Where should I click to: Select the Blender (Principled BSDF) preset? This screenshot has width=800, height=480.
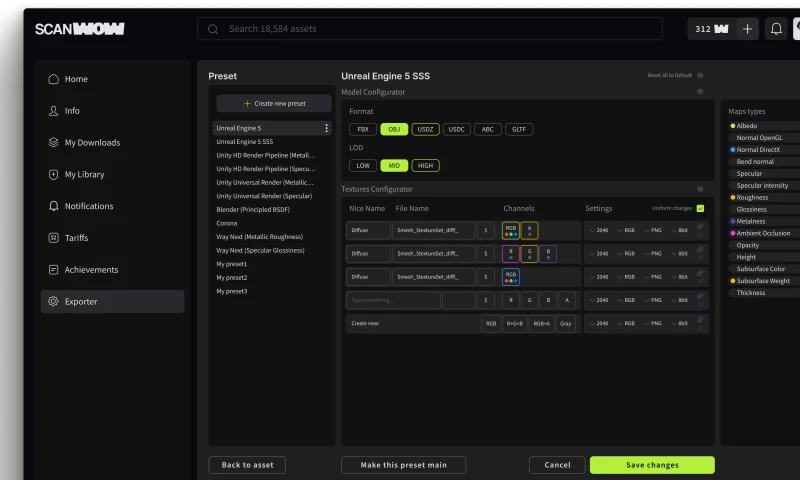pos(253,210)
